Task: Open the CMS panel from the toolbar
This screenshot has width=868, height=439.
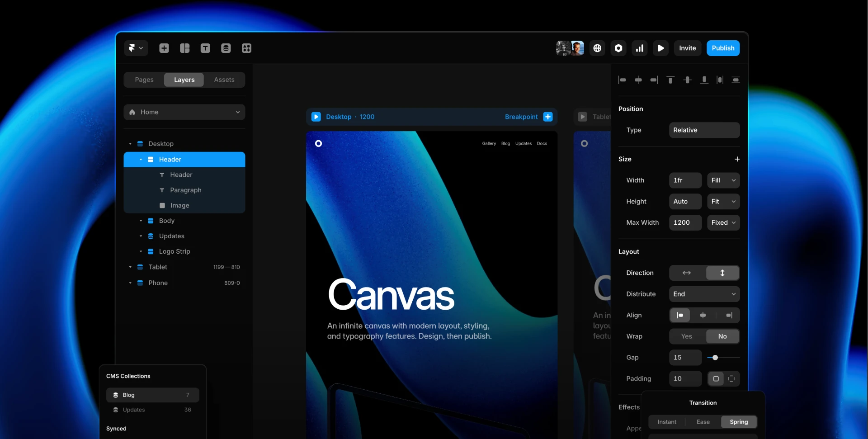Action: pyautogui.click(x=226, y=48)
